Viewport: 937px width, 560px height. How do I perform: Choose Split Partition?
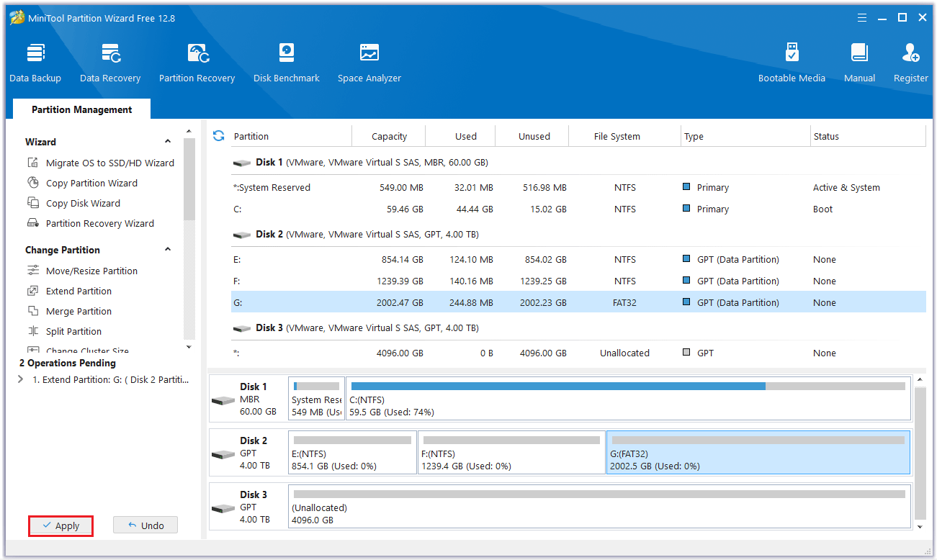click(x=65, y=331)
